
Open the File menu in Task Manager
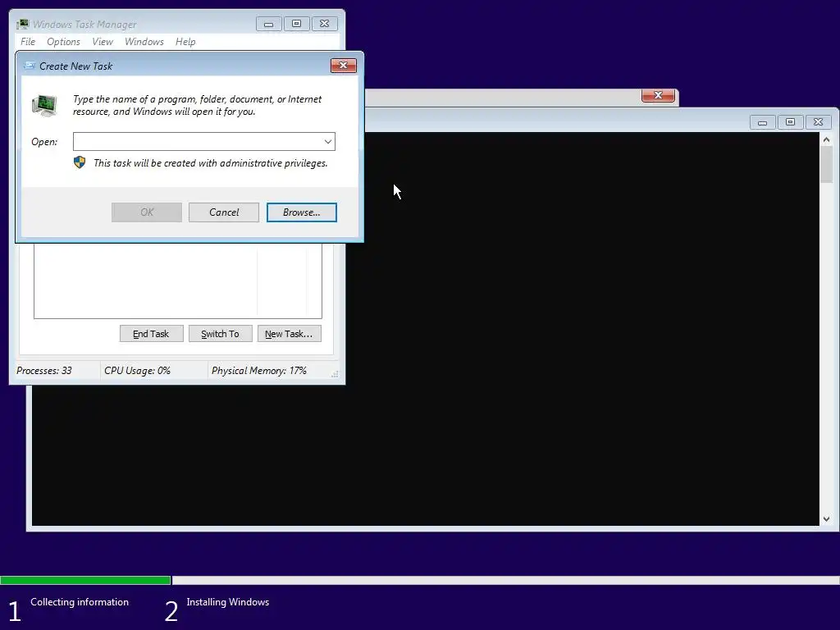tap(28, 42)
